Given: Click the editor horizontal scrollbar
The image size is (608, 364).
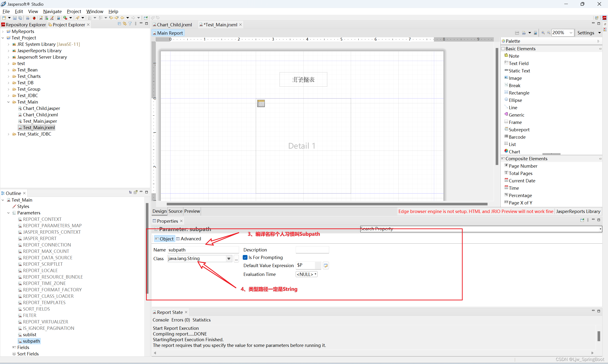Looking at the screenshot, I should (x=326, y=204).
